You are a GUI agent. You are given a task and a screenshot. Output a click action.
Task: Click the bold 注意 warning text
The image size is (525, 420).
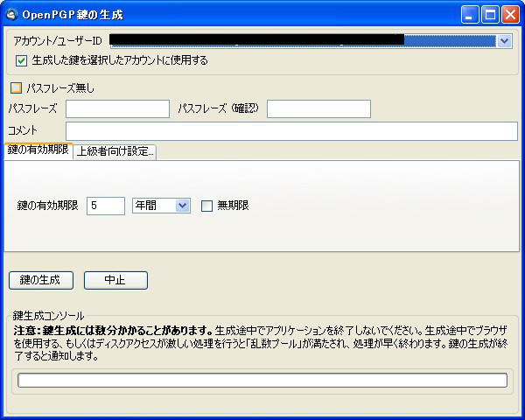click(113, 331)
